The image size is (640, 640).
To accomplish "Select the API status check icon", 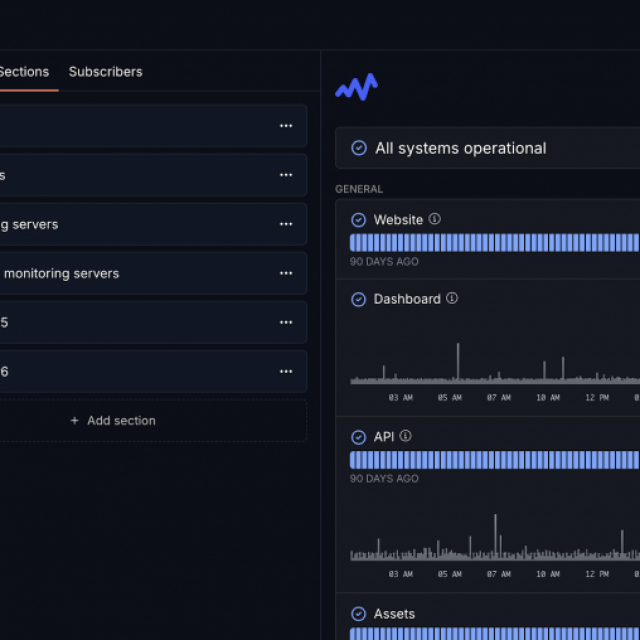I will click(359, 437).
